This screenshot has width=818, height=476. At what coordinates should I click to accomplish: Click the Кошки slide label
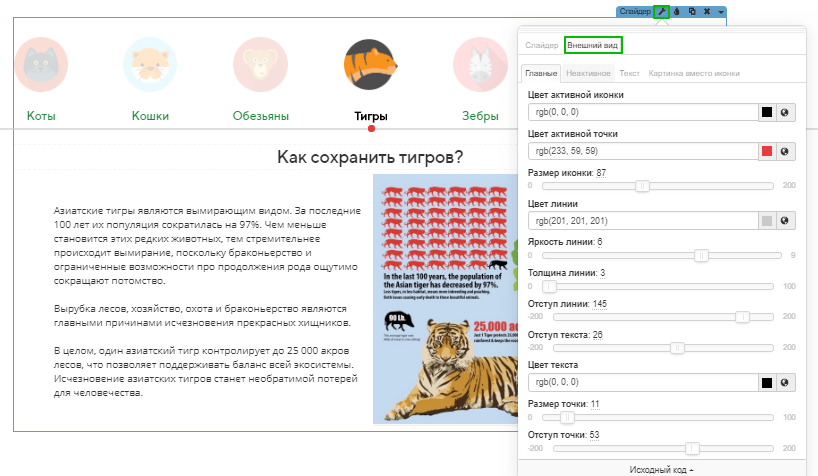(x=150, y=116)
